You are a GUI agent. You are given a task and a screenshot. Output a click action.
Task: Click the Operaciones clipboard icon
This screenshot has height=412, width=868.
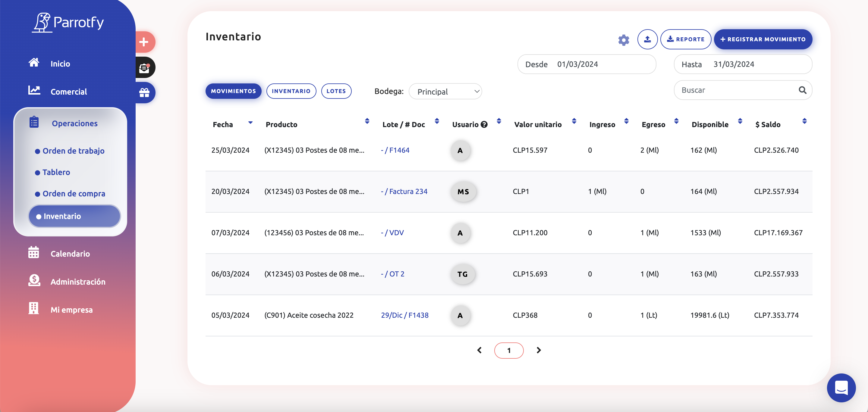[34, 122]
